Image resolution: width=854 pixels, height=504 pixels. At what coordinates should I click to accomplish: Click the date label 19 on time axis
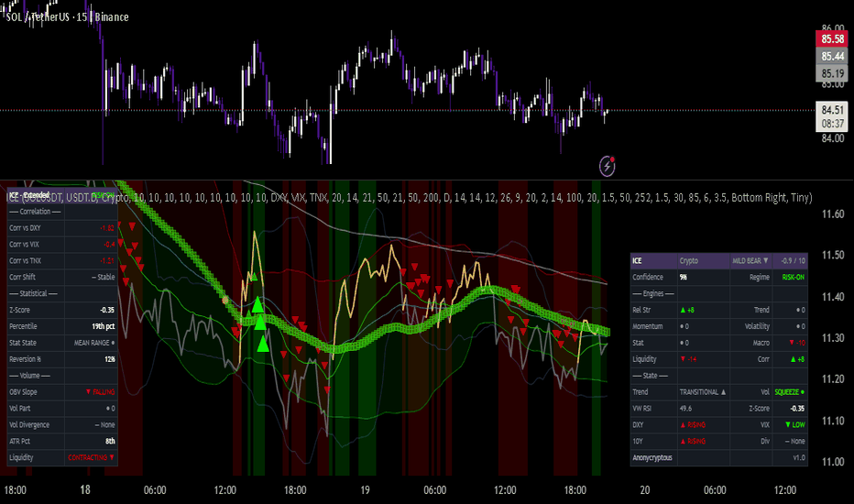click(365, 490)
